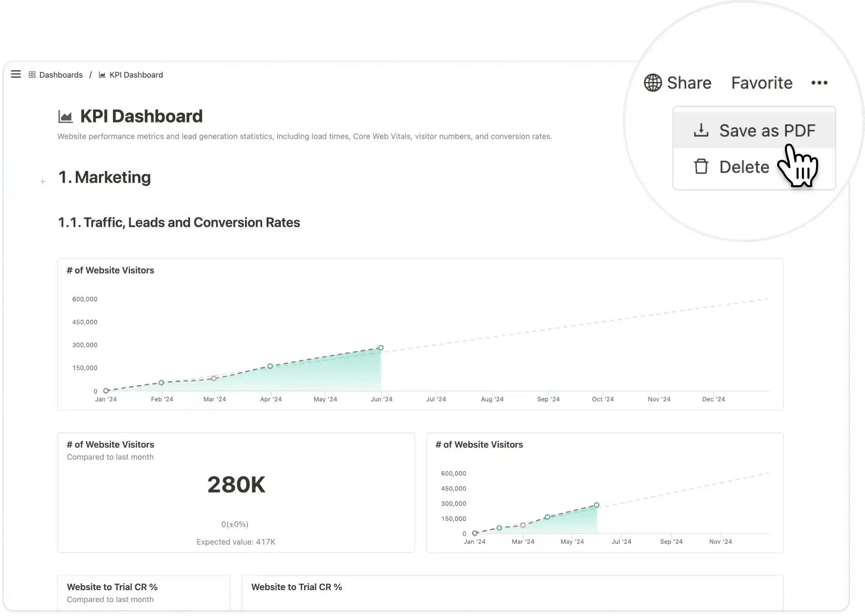Select Delete from the options menu
865x616 pixels.
point(744,166)
